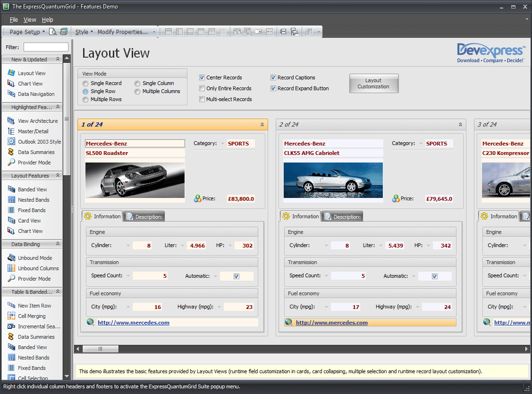This screenshot has height=394, width=532.
Task: Disable Record Captions checkbox
Action: [x=273, y=77]
